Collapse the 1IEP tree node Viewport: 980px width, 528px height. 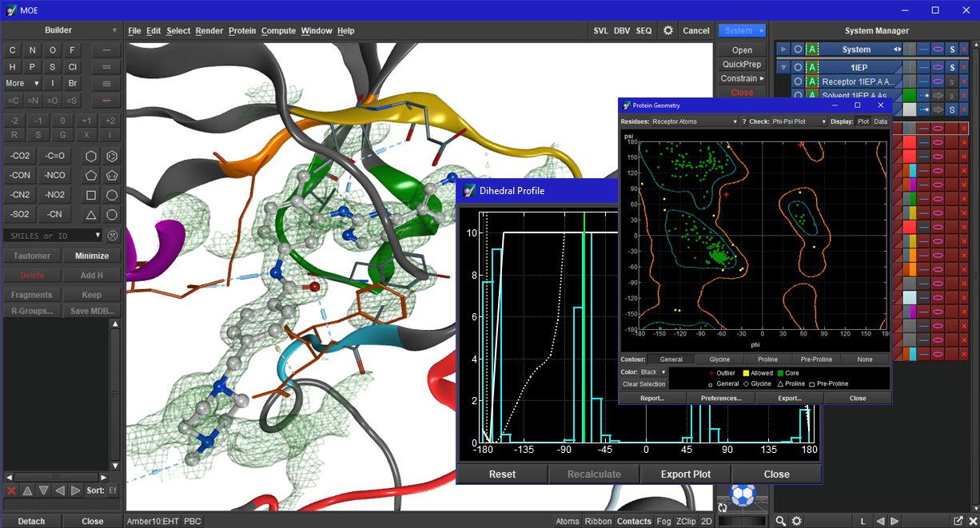[783, 68]
